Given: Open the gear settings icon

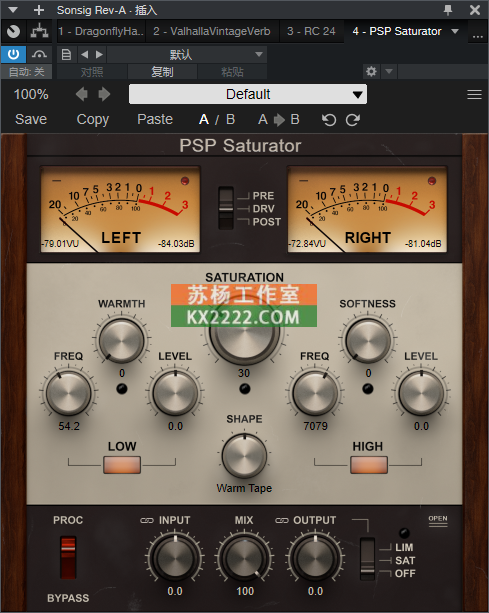Looking at the screenshot, I should coord(371,72).
